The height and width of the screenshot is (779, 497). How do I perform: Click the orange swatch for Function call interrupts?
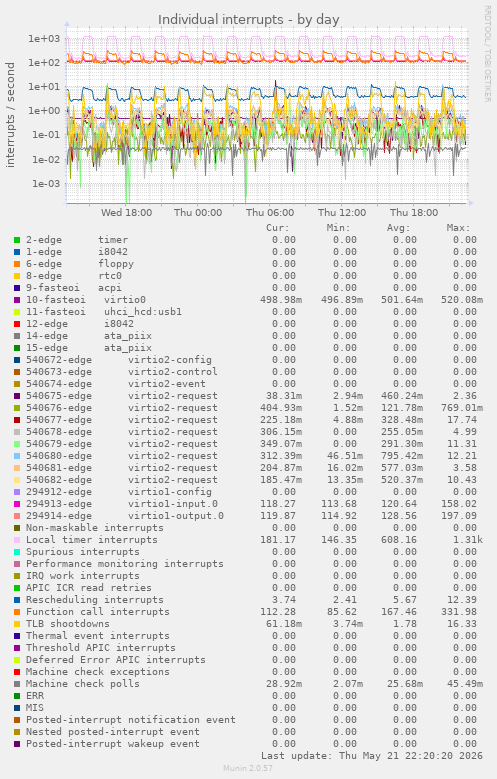click(x=17, y=612)
